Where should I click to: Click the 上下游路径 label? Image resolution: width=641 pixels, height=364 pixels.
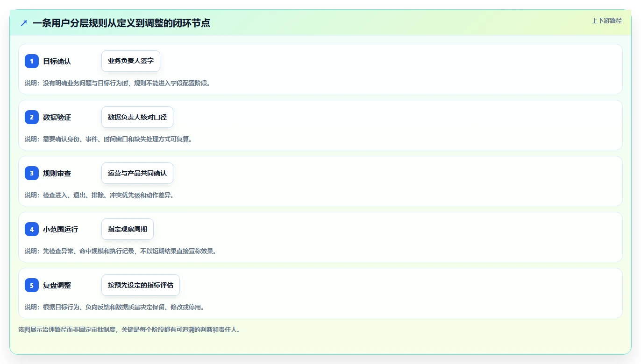[x=606, y=21]
